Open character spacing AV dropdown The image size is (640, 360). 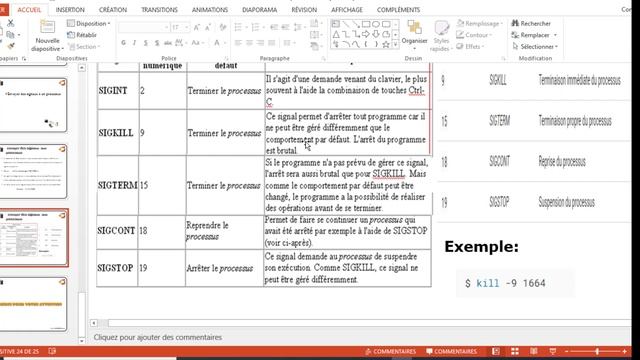coord(180,42)
